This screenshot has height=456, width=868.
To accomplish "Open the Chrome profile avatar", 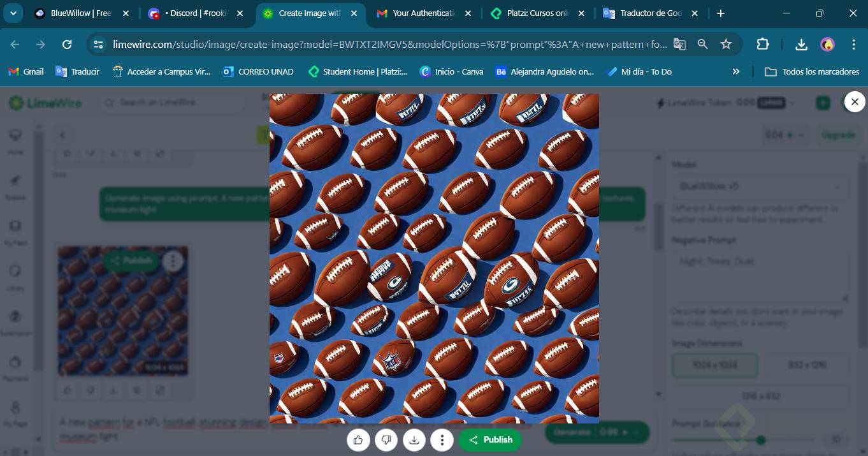I will coord(827,44).
